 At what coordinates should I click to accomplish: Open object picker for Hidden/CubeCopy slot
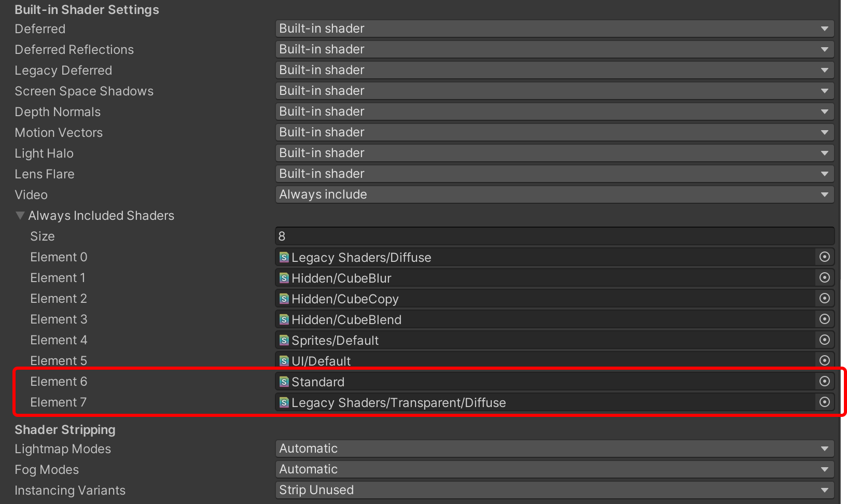click(x=825, y=298)
